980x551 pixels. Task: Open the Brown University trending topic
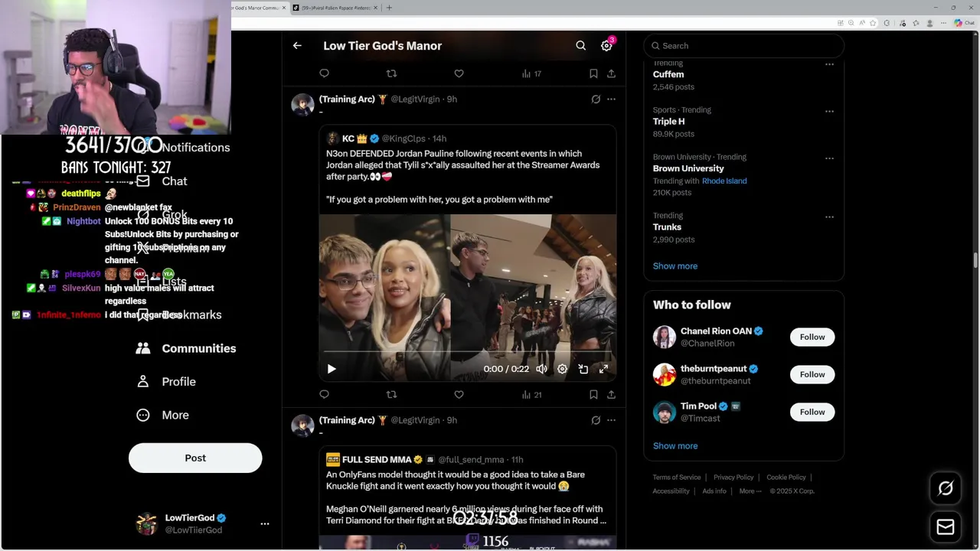(688, 168)
